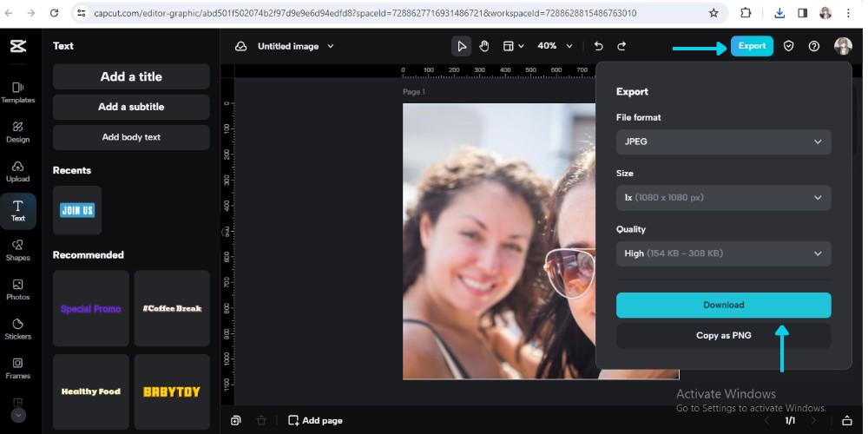Choose the BABYTOY text preset
This screenshot has width=868, height=434.
pyautogui.click(x=172, y=392)
